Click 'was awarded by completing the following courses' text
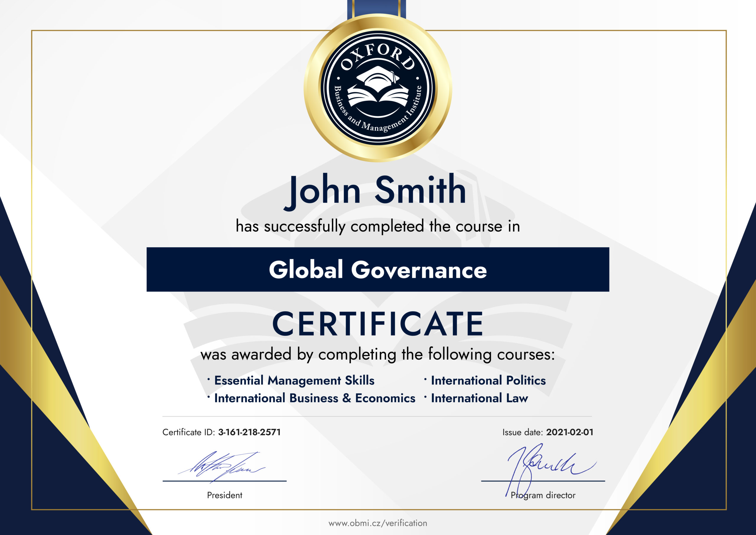 point(378,354)
